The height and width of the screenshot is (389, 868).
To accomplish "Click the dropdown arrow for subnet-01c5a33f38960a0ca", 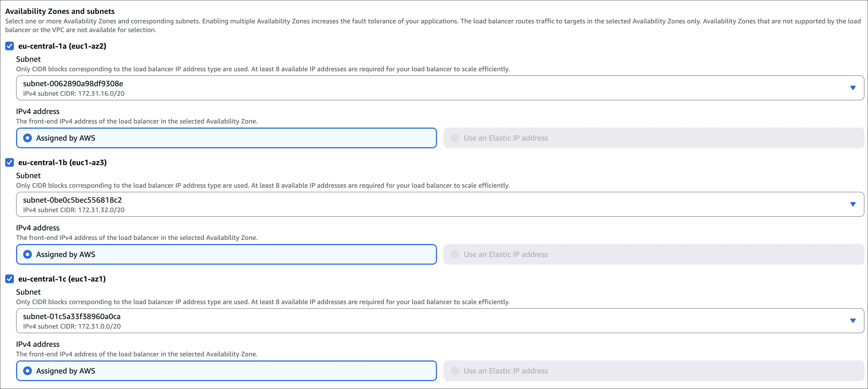I will click(852, 321).
